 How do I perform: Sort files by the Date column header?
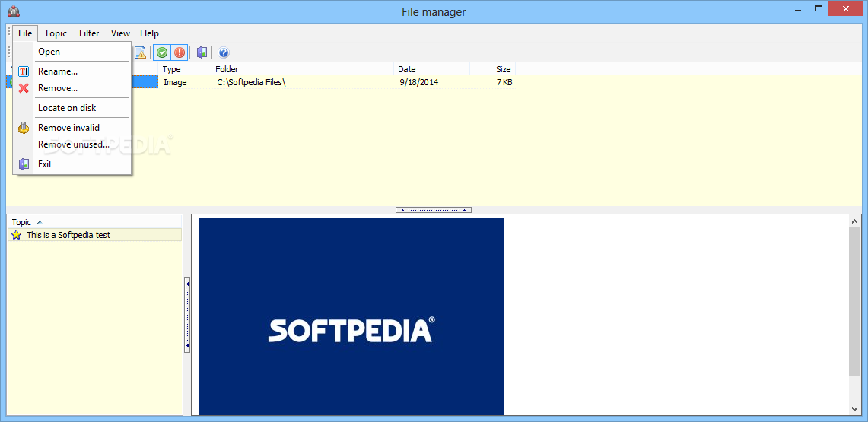(x=432, y=69)
